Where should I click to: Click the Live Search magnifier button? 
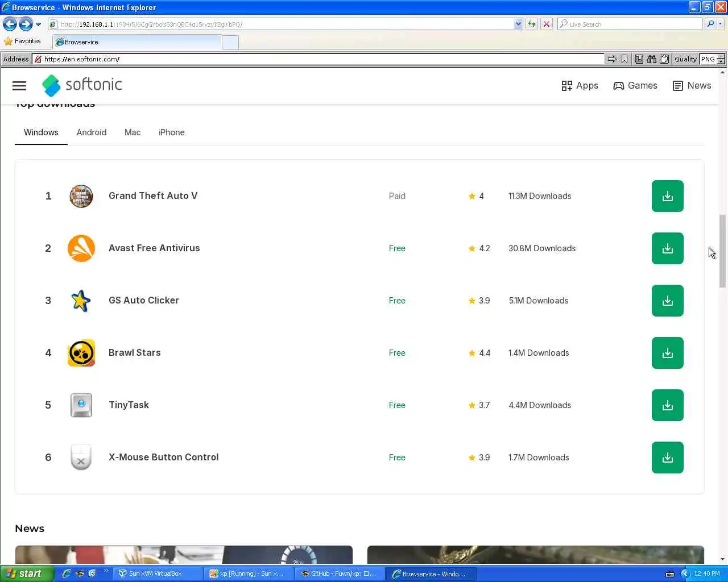[710, 24]
